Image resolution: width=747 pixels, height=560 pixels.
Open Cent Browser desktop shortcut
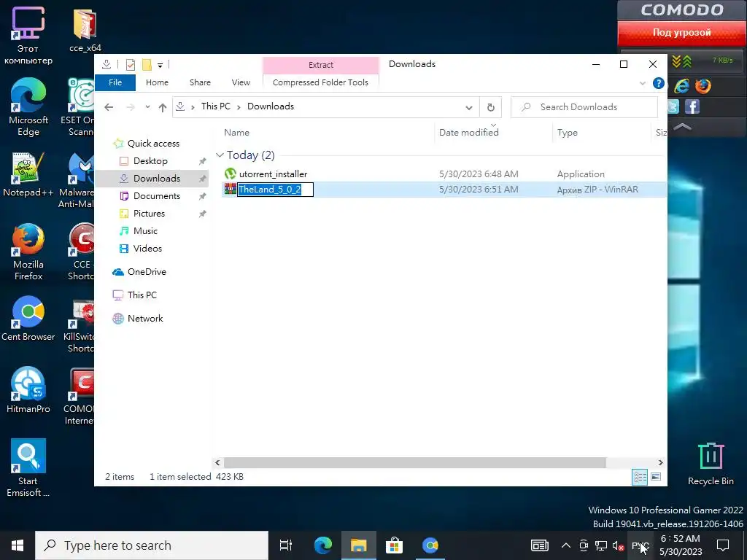click(x=28, y=319)
